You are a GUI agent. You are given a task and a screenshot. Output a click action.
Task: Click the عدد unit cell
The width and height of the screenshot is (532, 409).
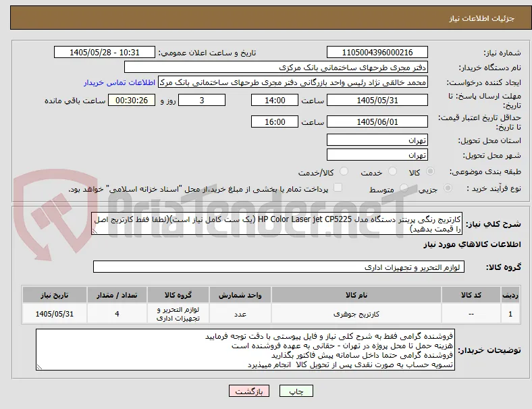[x=240, y=314]
